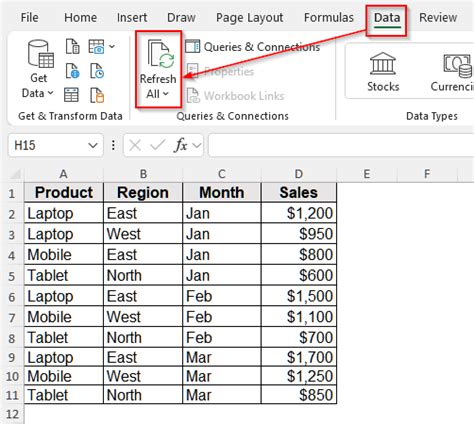Click the Cancel entry X icon
The width and height of the screenshot is (474, 424).
[135, 145]
